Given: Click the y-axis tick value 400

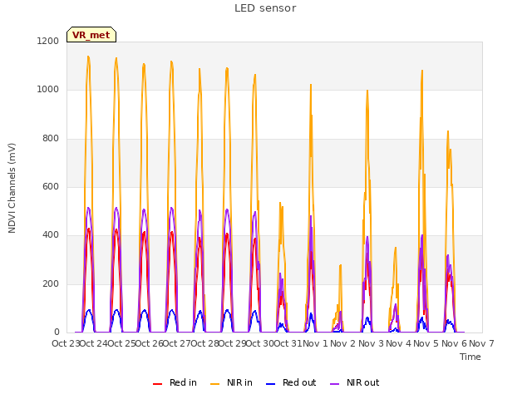Looking at the screenshot, I should point(51,235).
